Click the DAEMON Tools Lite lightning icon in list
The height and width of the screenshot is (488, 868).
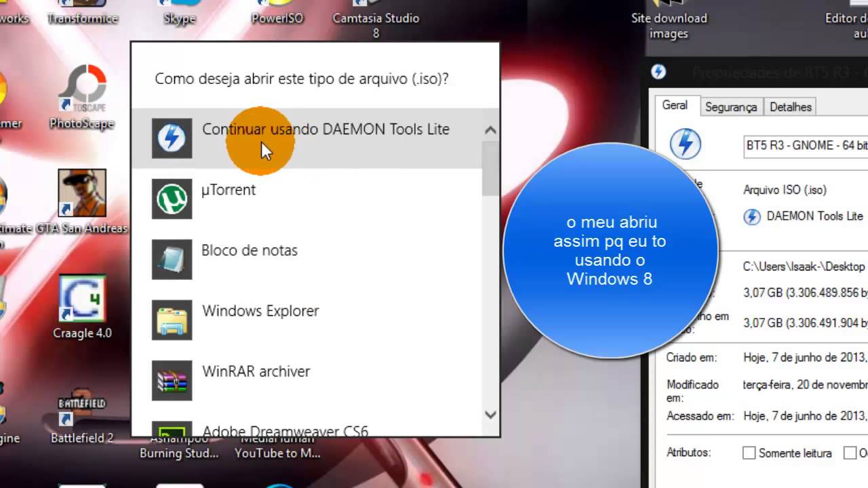coord(172,138)
